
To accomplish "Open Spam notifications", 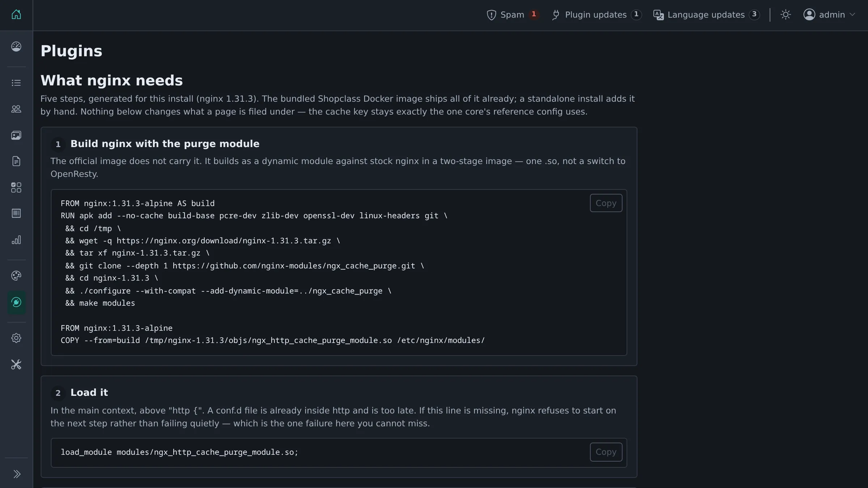I will coord(512,15).
